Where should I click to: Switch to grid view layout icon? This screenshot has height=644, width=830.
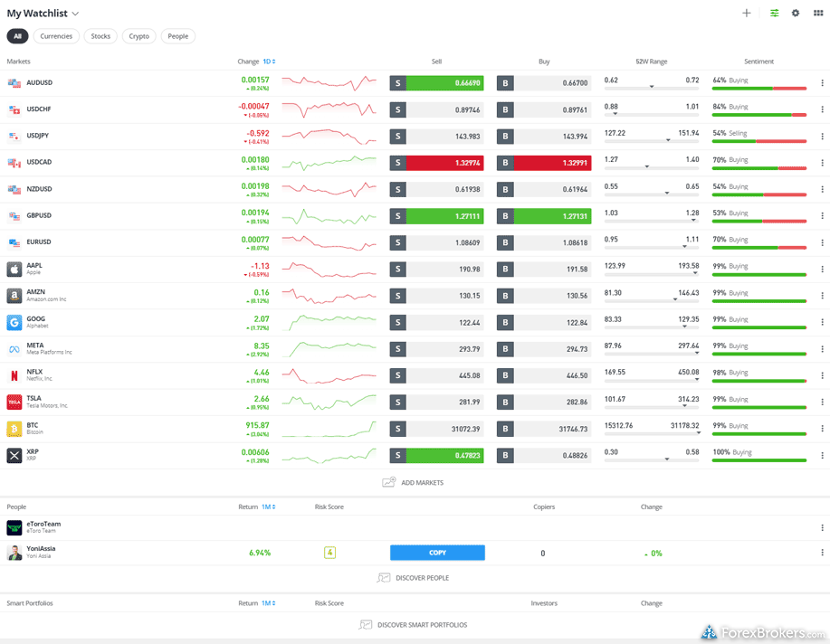coord(818,14)
